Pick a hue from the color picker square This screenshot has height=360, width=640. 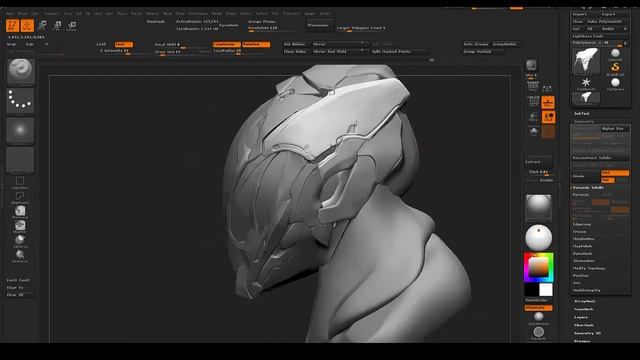[x=538, y=267]
